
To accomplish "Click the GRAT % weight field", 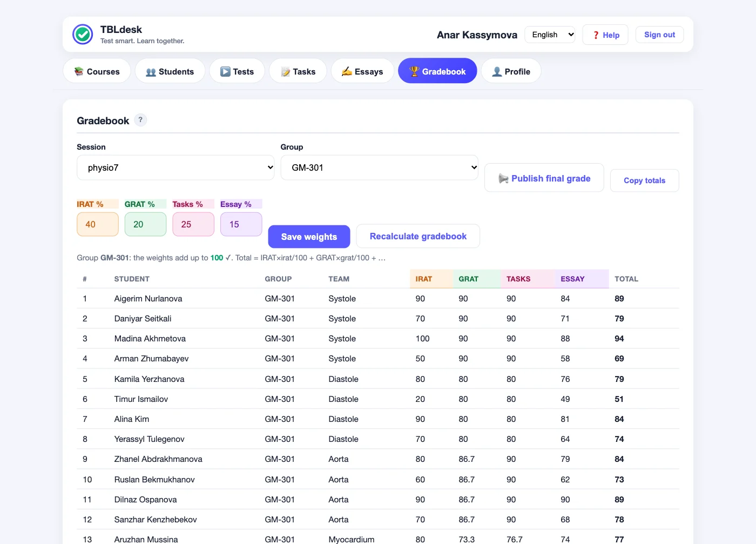I will pos(145,224).
